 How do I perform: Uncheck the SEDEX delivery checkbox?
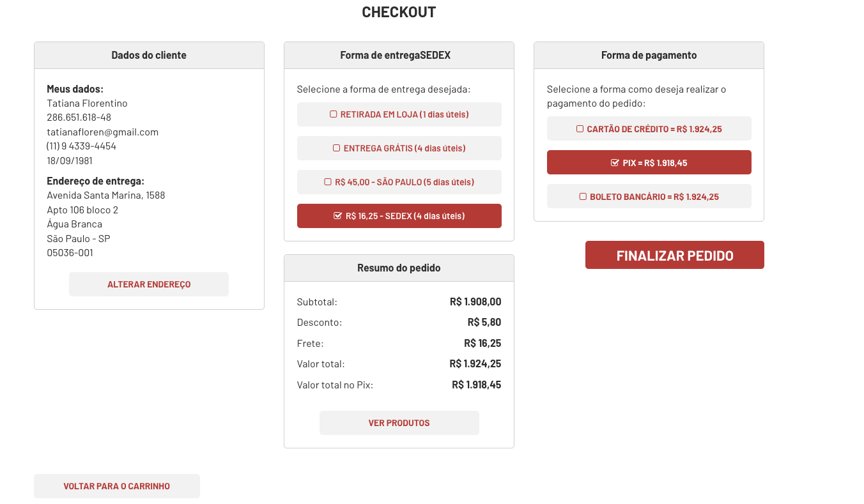pos(338,216)
